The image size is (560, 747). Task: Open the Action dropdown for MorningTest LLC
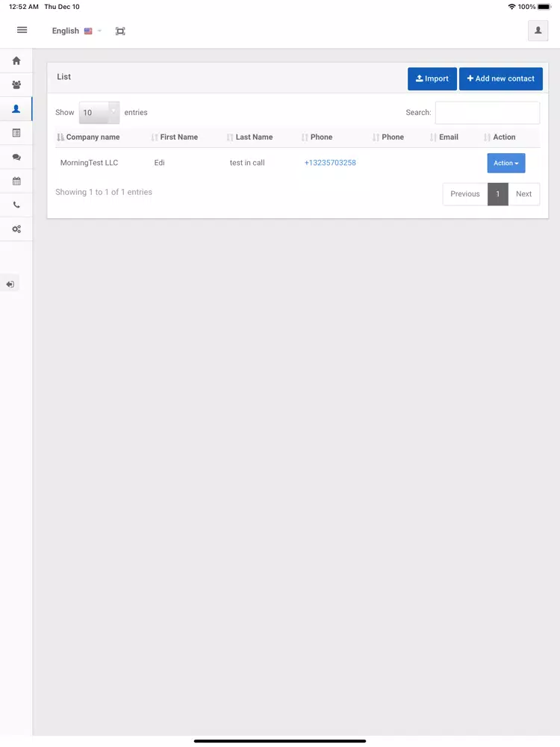click(x=505, y=163)
